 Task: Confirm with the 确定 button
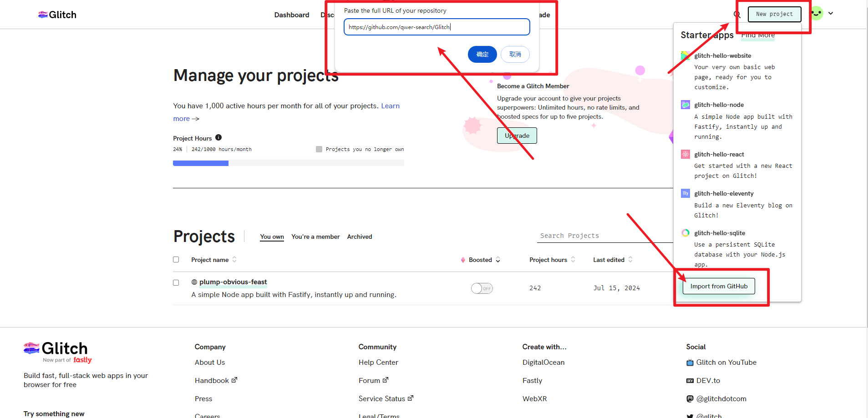(482, 54)
